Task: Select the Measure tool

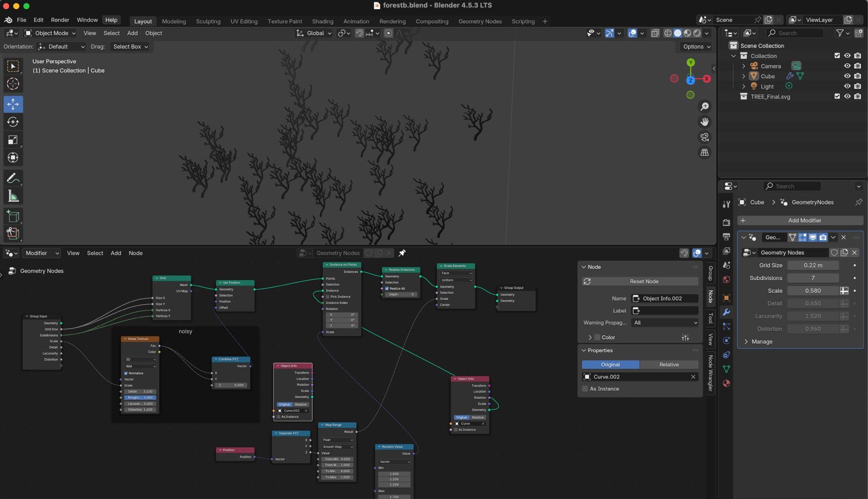Action: point(13,197)
